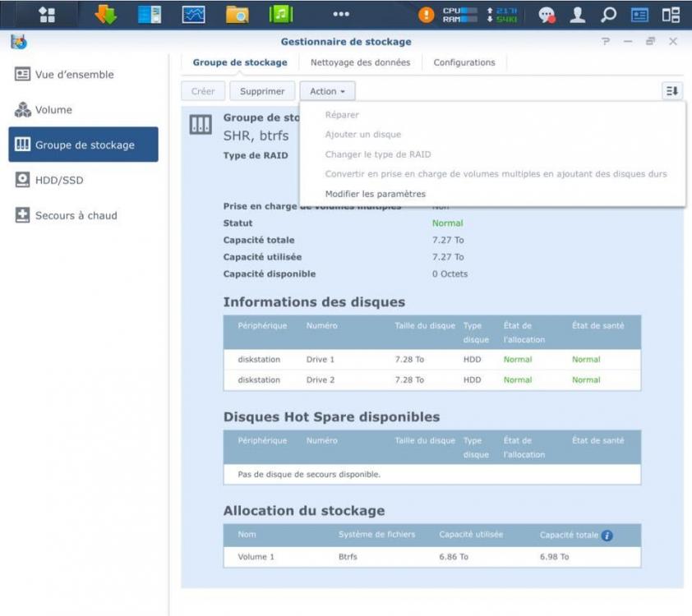This screenshot has width=692, height=616.
Task: Launch Download Station from the taskbar
Action: (x=106, y=15)
